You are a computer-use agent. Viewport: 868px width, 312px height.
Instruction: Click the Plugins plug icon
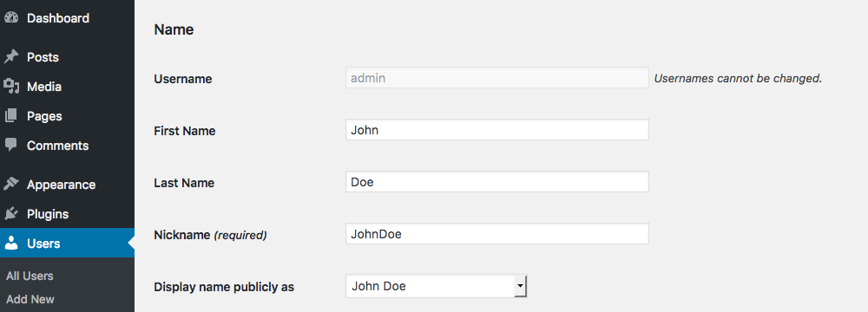coord(11,213)
